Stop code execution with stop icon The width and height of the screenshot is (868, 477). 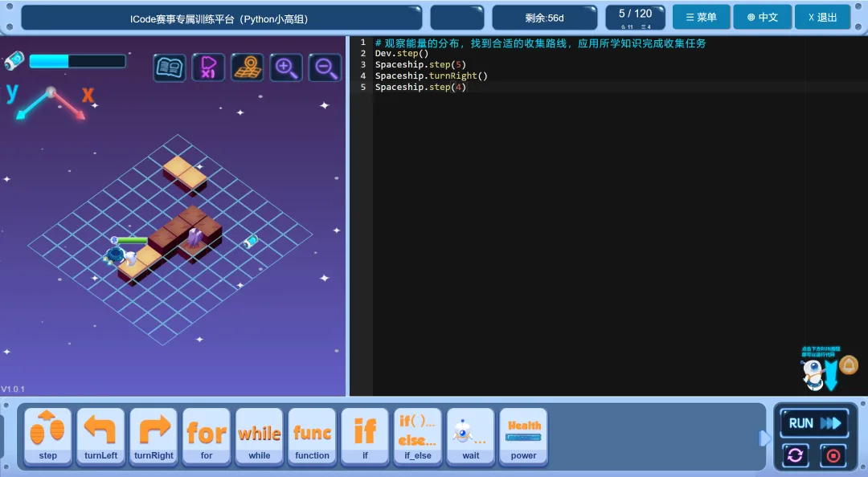click(833, 455)
